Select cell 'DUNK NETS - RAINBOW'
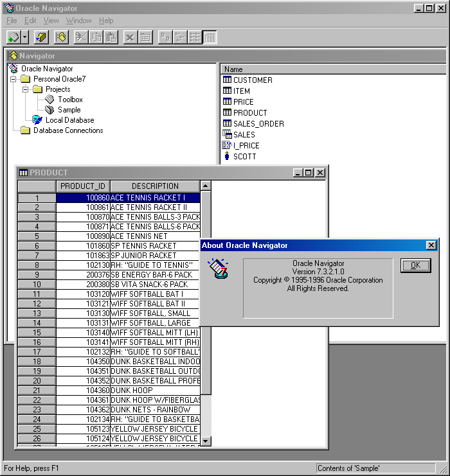This screenshot has width=450, height=476. coord(155,410)
